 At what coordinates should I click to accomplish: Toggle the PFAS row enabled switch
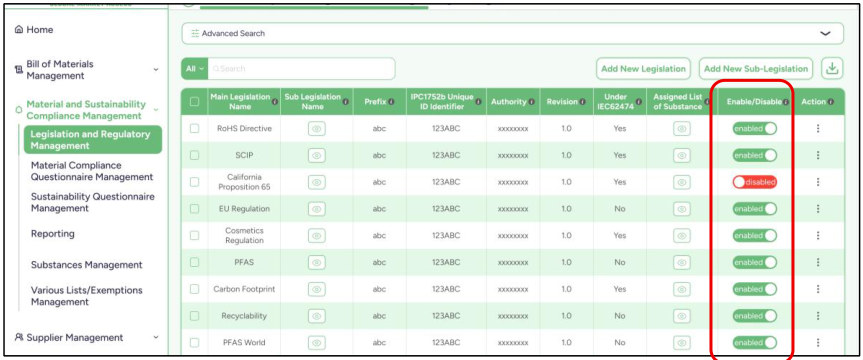click(755, 263)
